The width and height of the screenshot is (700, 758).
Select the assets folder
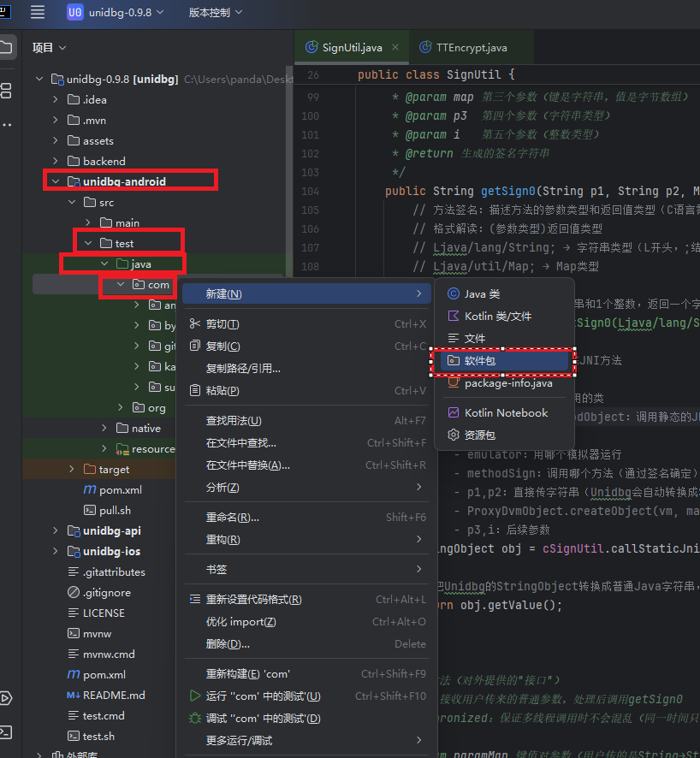click(x=91, y=140)
